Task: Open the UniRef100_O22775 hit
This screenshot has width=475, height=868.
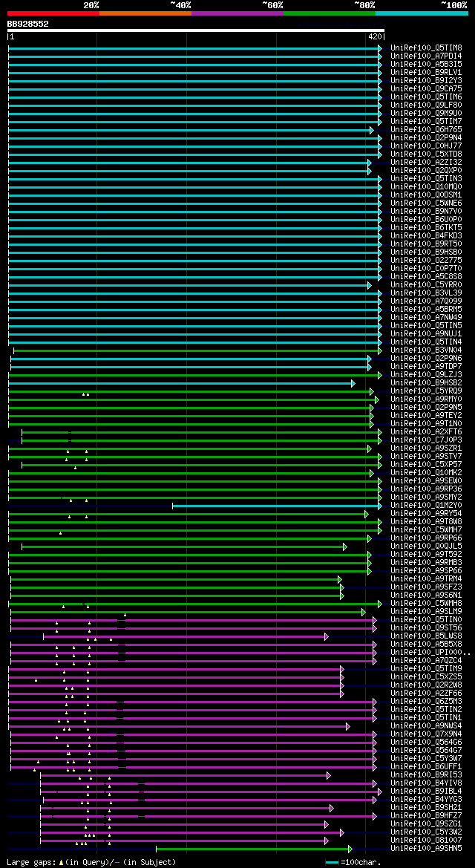Action: tap(426, 260)
